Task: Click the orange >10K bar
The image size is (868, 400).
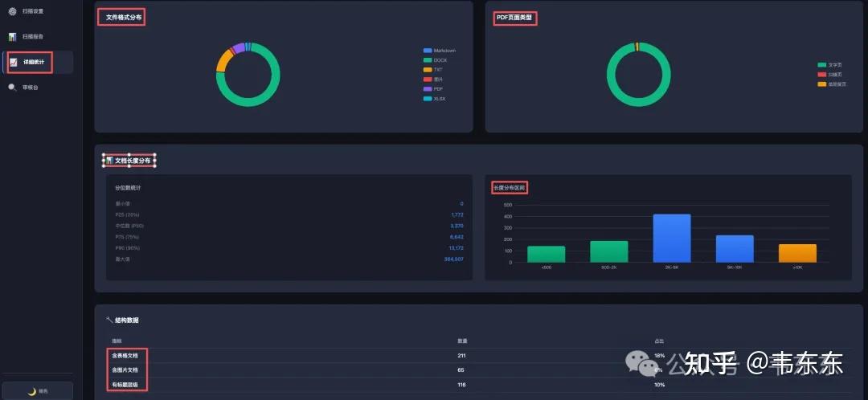Action: point(797,253)
